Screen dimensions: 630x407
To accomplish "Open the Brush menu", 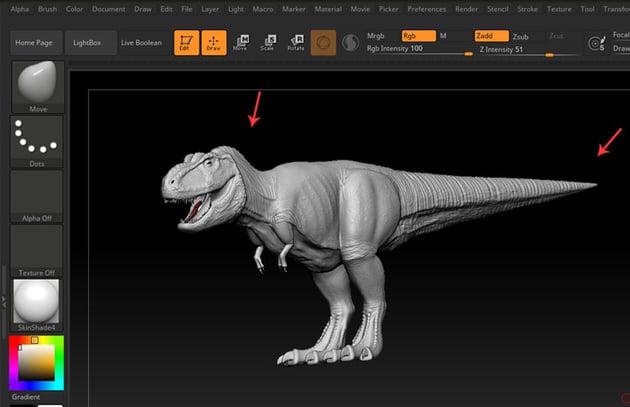I will tap(47, 9).
